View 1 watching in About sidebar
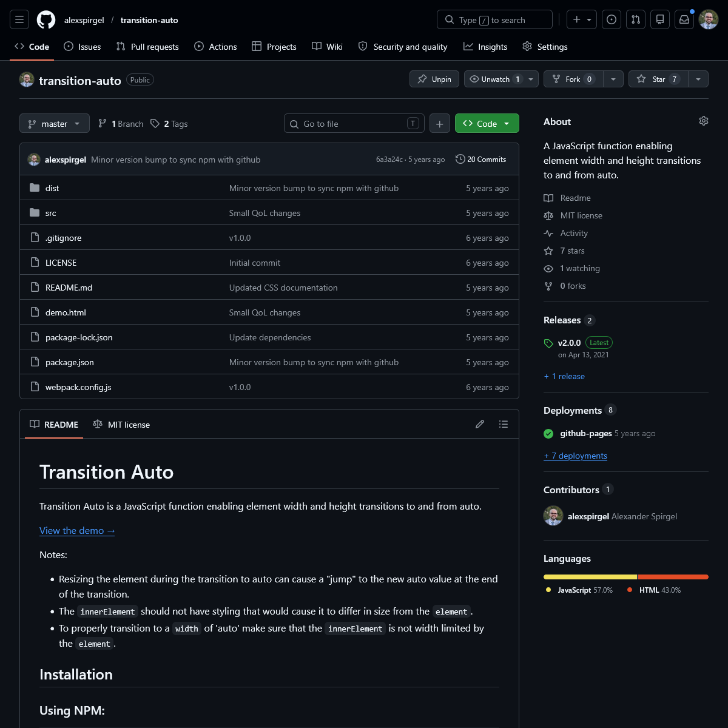The image size is (728, 728). (579, 268)
